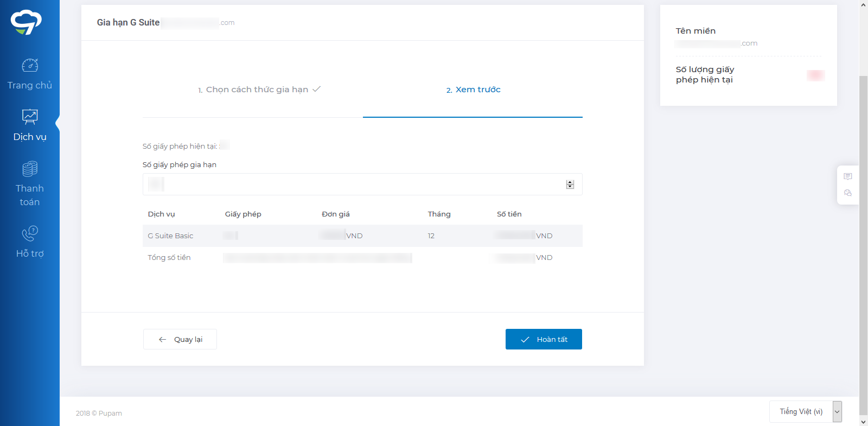Click Số giấy phép gia hạn label
Screen dimensions: 868x426
(180, 164)
